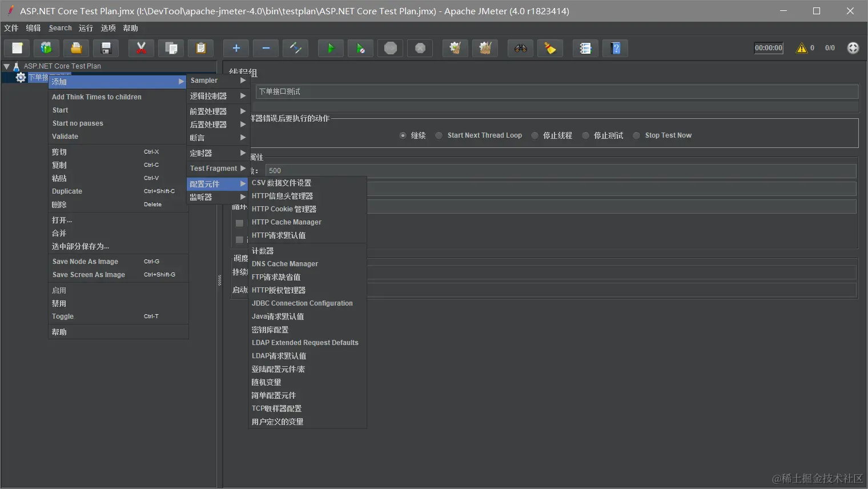
Task: Click the Expand All plus icon
Action: tap(236, 48)
